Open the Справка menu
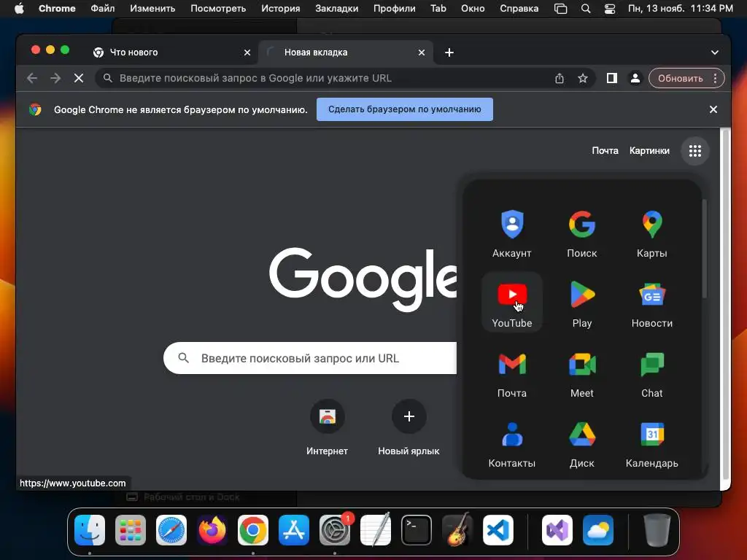The height and width of the screenshot is (560, 747). [x=519, y=9]
